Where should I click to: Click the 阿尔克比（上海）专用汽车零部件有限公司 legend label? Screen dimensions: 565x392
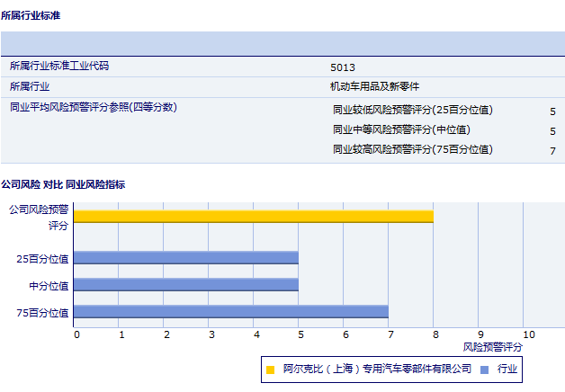pos(377,369)
